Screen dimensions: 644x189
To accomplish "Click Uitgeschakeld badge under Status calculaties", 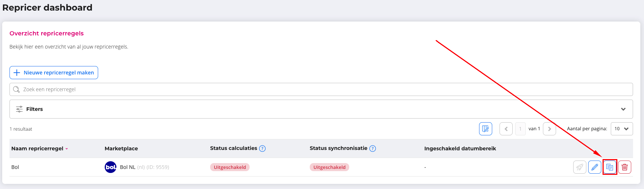I will click(x=230, y=167).
